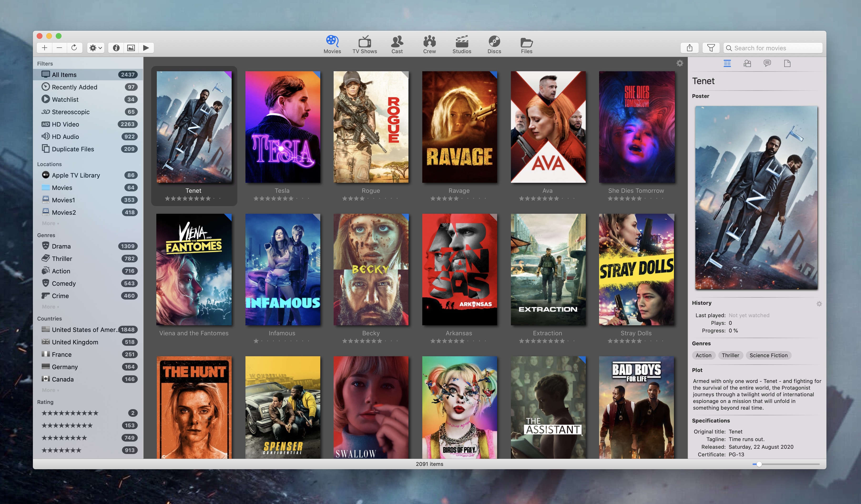861x504 pixels.
Task: Select the ten-star rating filter with count 2
Action: point(88,413)
